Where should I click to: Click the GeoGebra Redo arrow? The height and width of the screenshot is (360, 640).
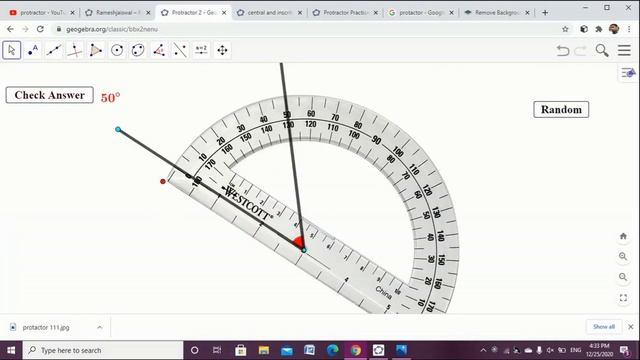(580, 50)
